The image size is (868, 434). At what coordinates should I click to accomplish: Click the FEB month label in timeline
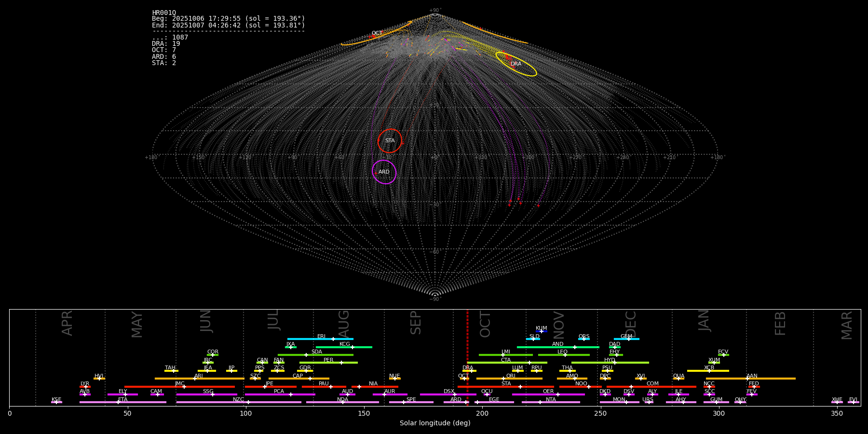click(x=780, y=324)
